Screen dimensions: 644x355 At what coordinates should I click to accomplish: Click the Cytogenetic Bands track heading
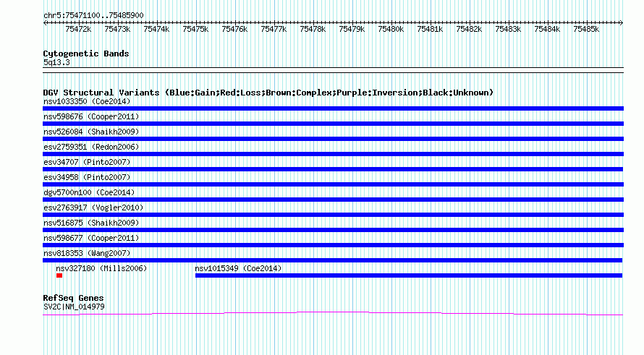point(86,54)
